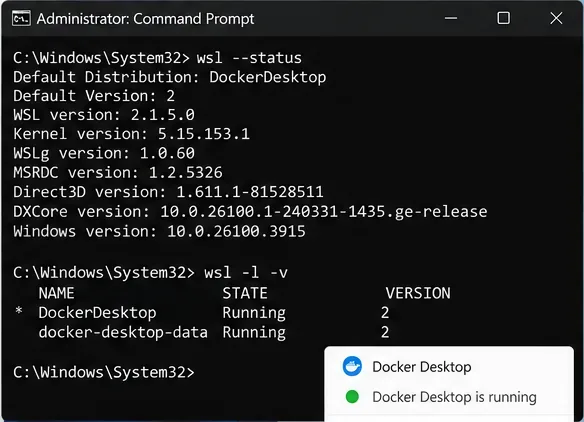Click the Docker whale icon in the popup
Viewport: 584px width, 422px height.
(x=352, y=366)
